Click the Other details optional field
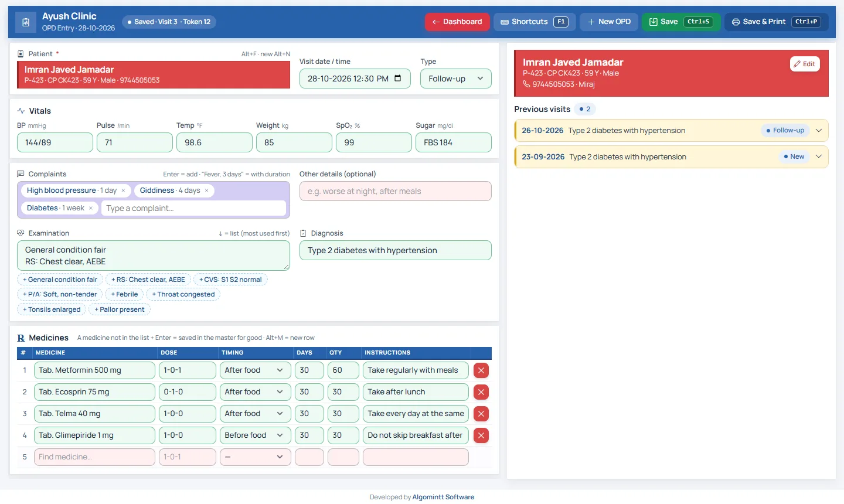The image size is (844, 504). coord(396,191)
